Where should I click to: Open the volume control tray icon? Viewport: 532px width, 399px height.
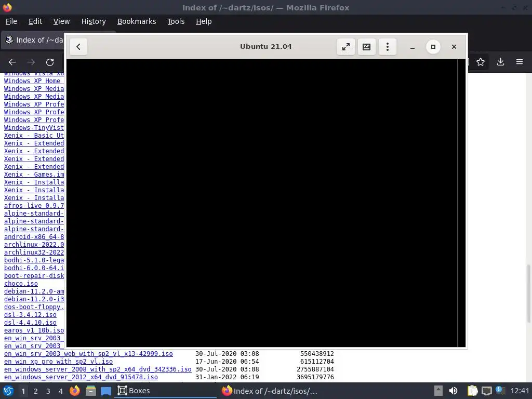[x=453, y=391]
